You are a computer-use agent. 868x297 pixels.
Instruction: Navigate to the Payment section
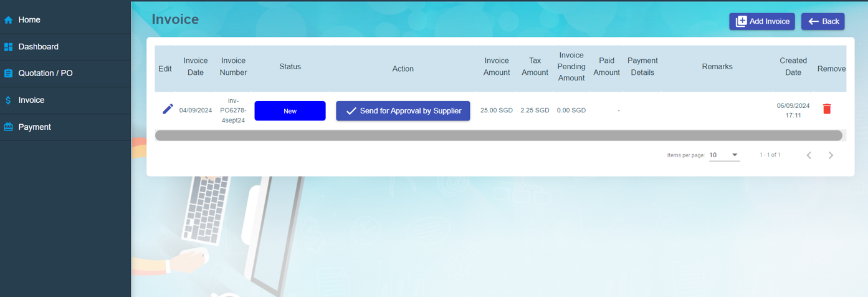point(35,127)
